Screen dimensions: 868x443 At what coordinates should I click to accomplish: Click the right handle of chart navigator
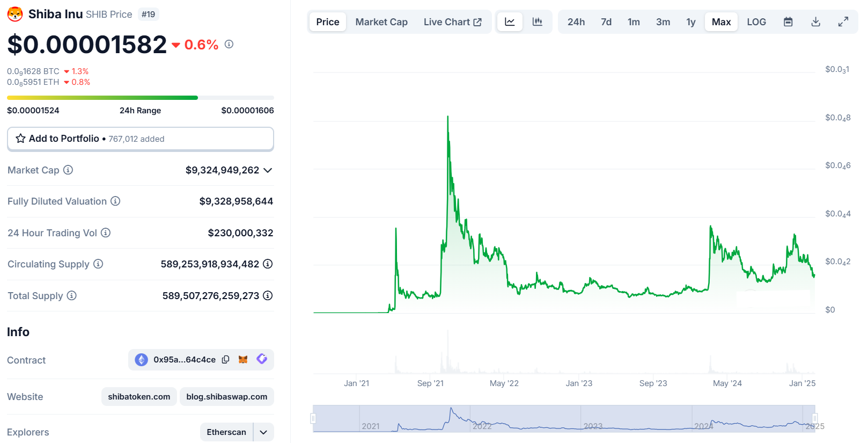pyautogui.click(x=815, y=418)
